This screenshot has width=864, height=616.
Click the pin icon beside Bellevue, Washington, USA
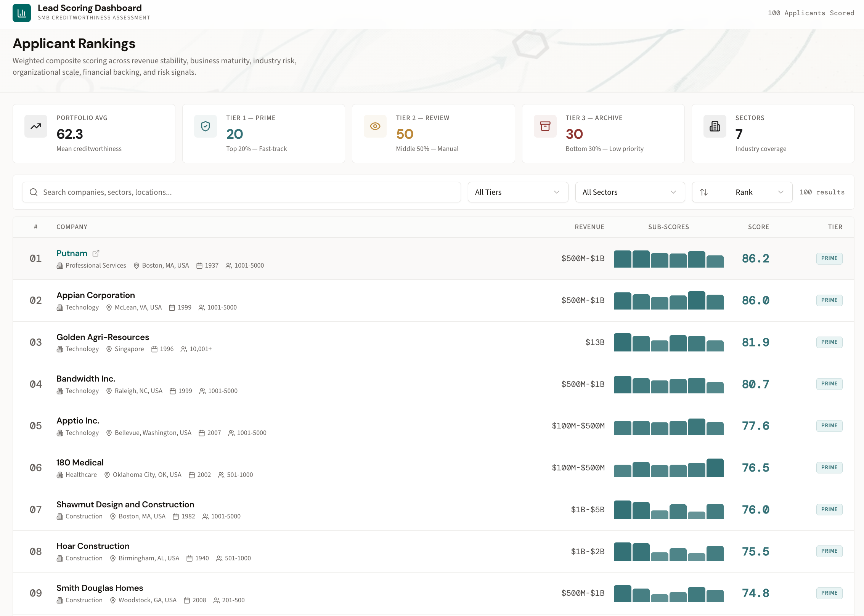[109, 433]
